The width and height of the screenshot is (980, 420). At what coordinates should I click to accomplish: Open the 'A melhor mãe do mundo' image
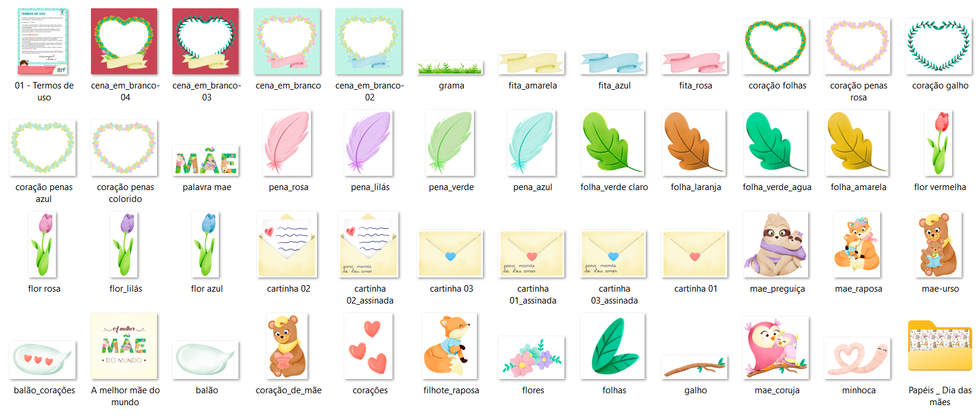[x=125, y=346]
